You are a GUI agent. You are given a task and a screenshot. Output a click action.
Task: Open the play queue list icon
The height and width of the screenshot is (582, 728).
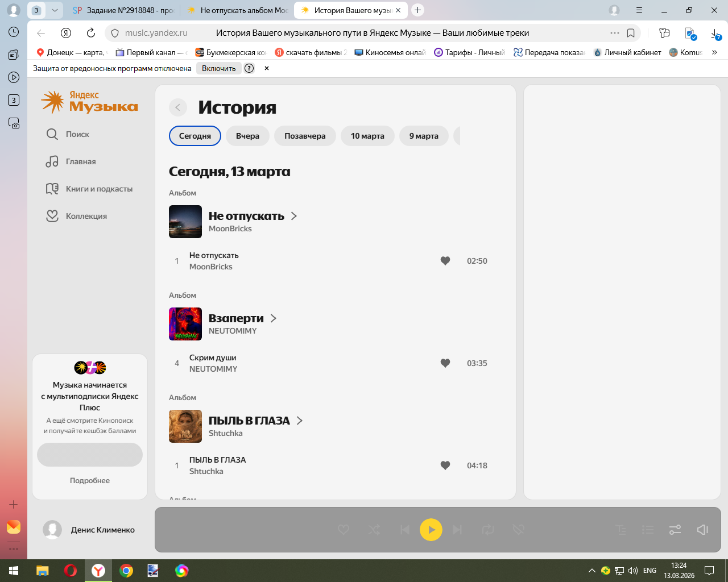pos(648,530)
